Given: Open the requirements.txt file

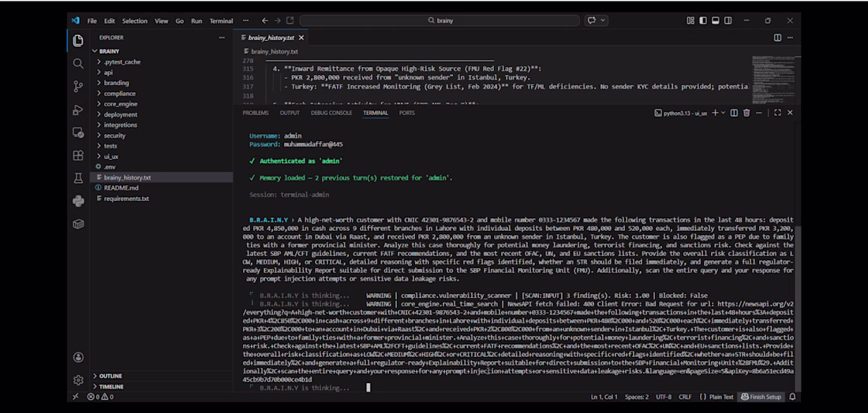Looking at the screenshot, I should [x=126, y=199].
